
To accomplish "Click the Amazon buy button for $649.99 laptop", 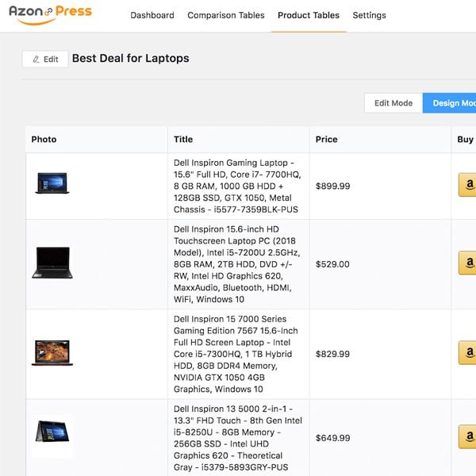I will point(468,437).
